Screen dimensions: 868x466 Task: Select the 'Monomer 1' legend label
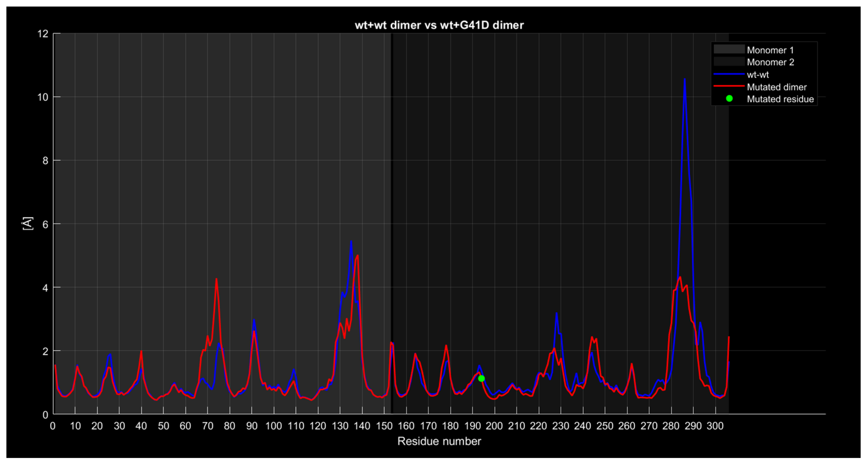(770, 50)
